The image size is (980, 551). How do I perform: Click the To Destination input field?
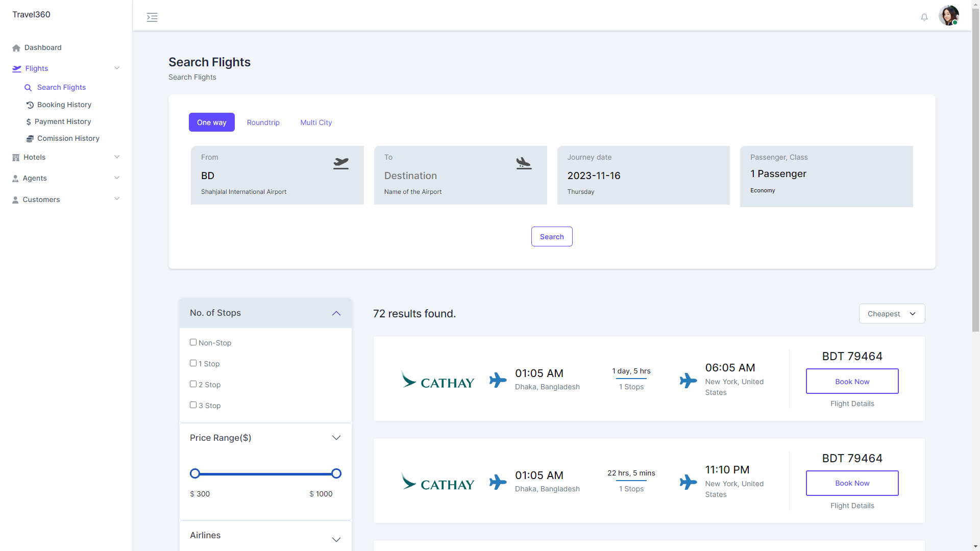click(x=460, y=176)
